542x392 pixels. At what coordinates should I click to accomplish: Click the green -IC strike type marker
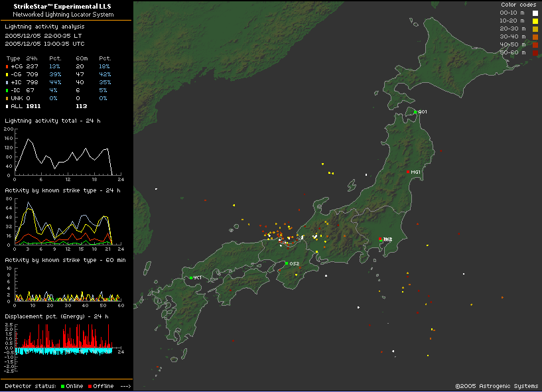click(x=7, y=90)
